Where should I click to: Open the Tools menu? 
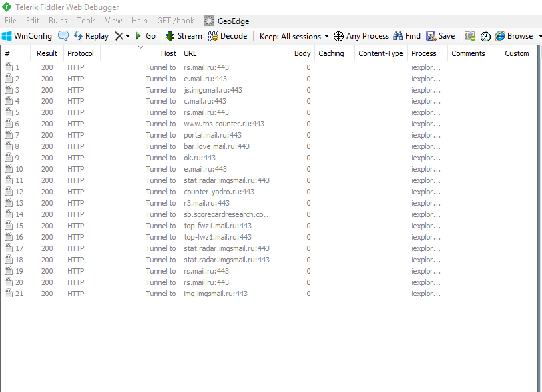tap(86, 21)
